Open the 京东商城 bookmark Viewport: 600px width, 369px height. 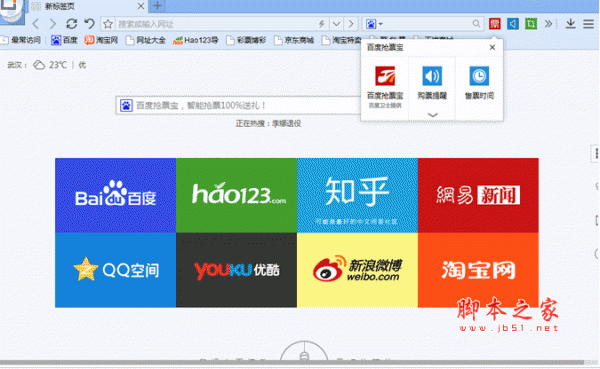[x=294, y=40]
